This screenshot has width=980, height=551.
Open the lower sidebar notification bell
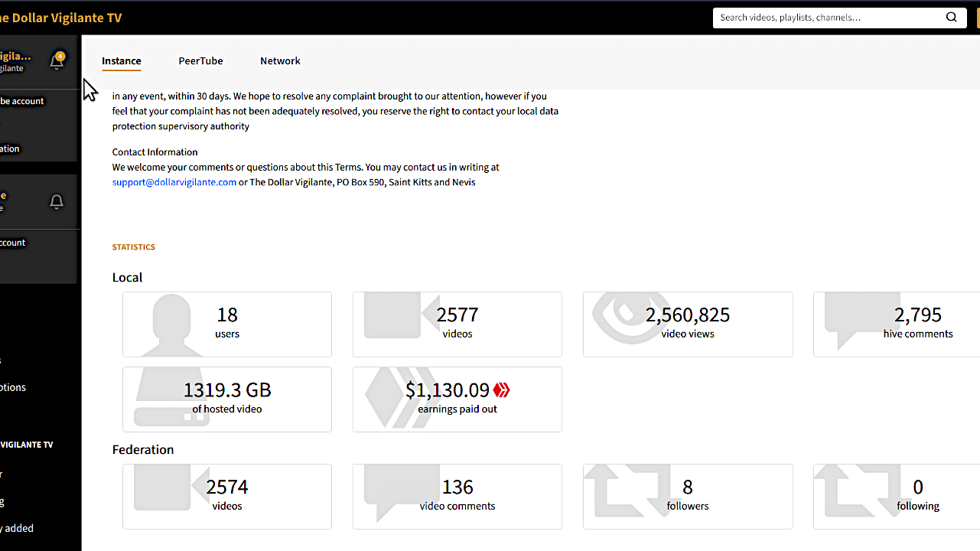(57, 202)
